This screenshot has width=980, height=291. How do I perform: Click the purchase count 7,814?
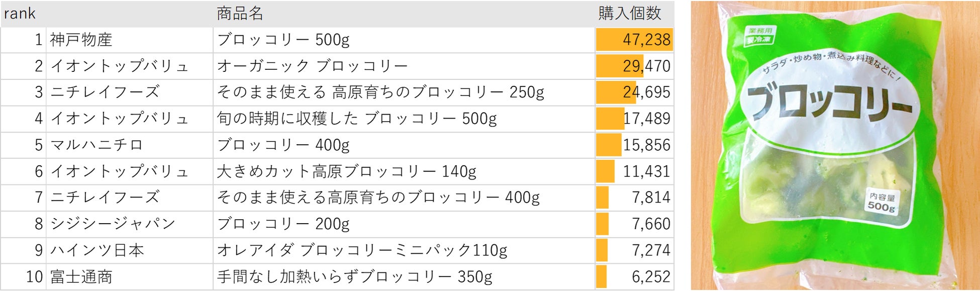click(651, 198)
